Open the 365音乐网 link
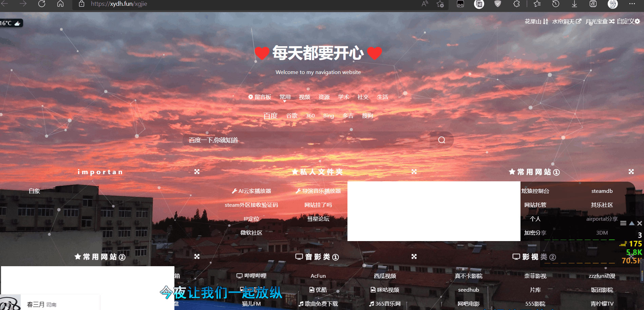This screenshot has height=310, width=644. (x=385, y=304)
